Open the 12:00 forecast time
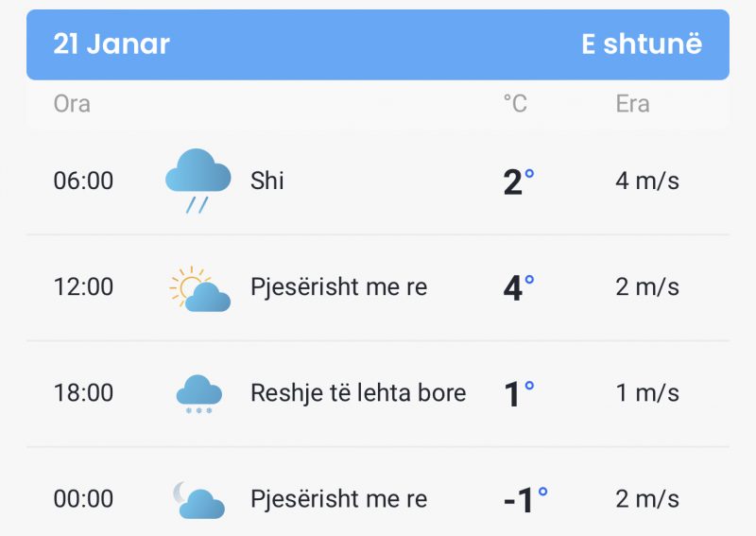The image size is (756, 536). [x=83, y=286]
